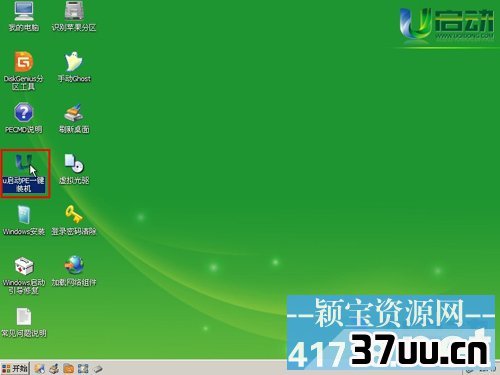This screenshot has height=375, width=500.
Task: Click the 开始 start button
Action: 15,368
